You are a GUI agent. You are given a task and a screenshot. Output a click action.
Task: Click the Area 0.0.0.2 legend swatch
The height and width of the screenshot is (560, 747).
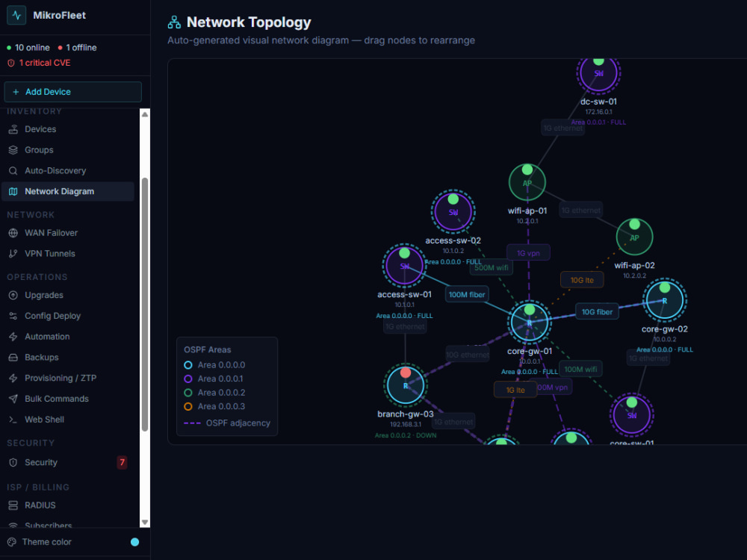pyautogui.click(x=188, y=393)
